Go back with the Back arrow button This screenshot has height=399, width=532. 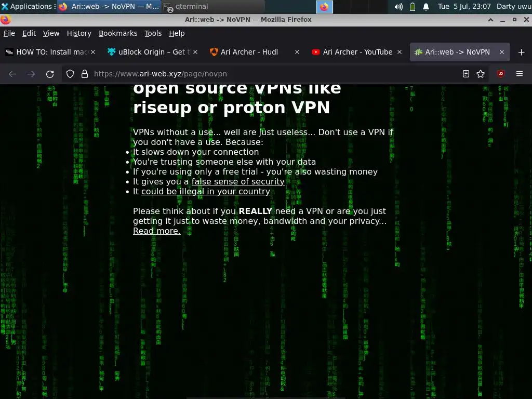[x=12, y=74]
